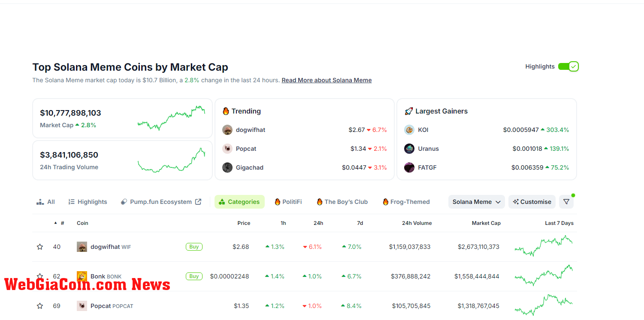The height and width of the screenshot is (320, 644).
Task: Click the dogwifhat icon in the table row
Action: 82,247
